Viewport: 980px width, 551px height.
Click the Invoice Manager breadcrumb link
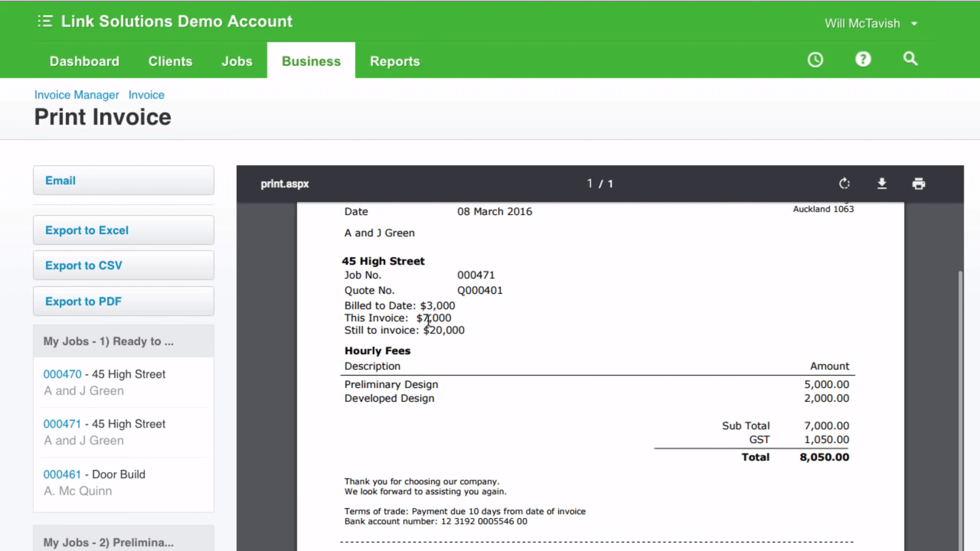[77, 95]
